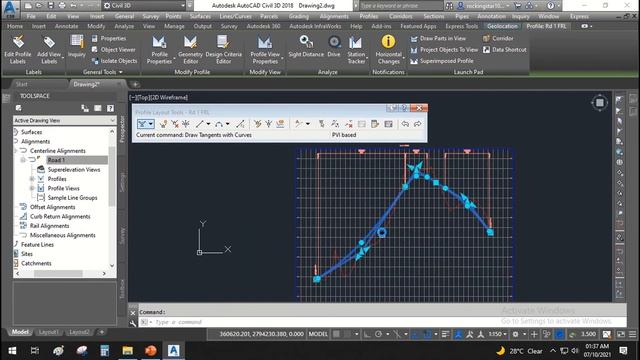Toggle lineweight display in the status bar
The image size is (640, 360).
pos(445,334)
